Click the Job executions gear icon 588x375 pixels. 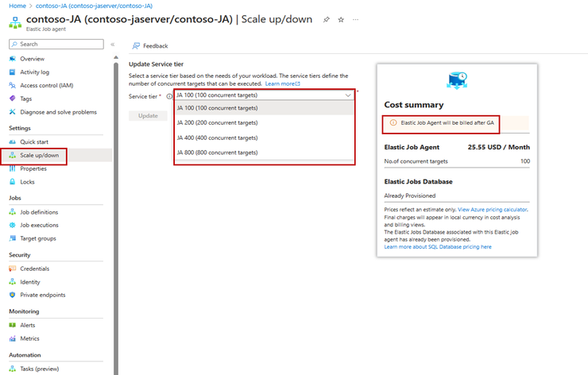[x=13, y=225]
